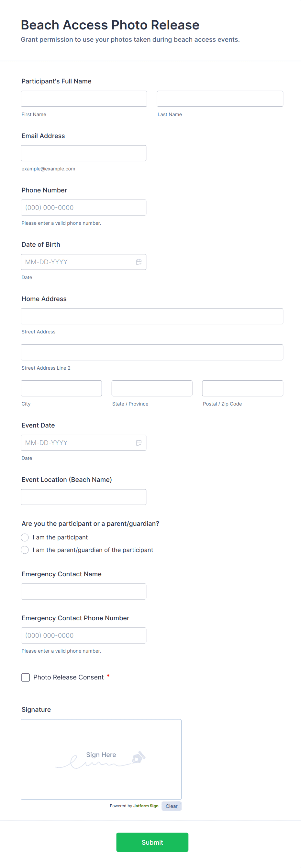Focus the Event Location beach name field
This screenshot has height=868, width=301.
coord(83,497)
